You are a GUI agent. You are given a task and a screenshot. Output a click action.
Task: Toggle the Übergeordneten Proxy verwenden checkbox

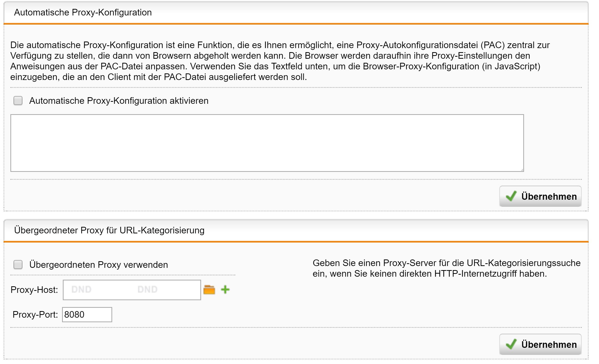[x=18, y=265]
